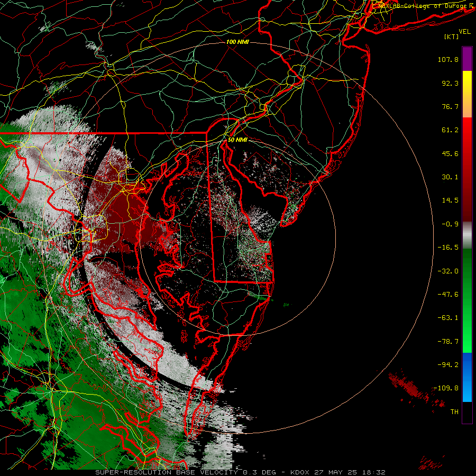
Task: Select the -16.5 scale value
Action: tap(448, 248)
